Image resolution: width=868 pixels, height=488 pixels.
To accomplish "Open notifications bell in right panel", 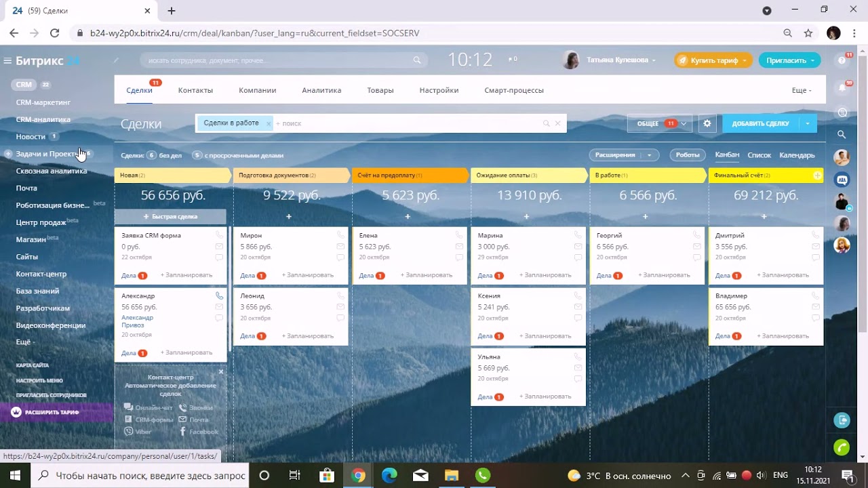I will 842,87.
